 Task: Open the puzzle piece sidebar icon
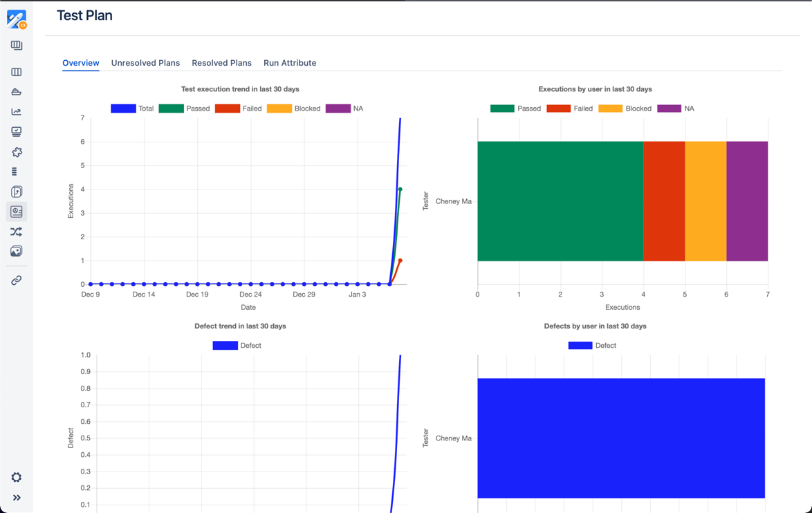[17, 152]
